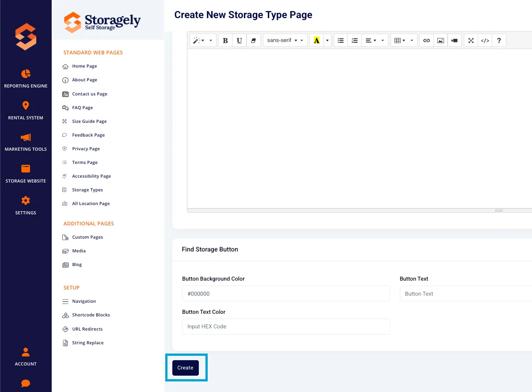
Task: Open the code view of the editor
Action: (x=485, y=40)
